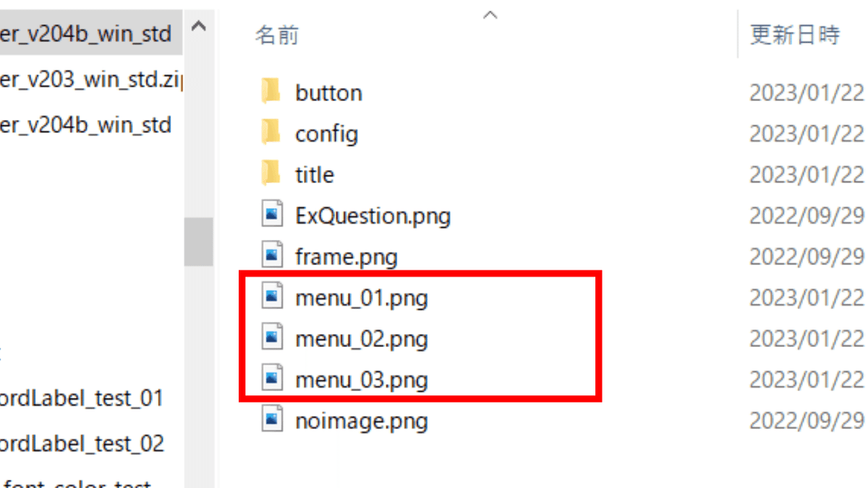Image resolution: width=868 pixels, height=488 pixels.
Task: Select er_v203_win_std.zip in navigation pane
Action: (91, 80)
